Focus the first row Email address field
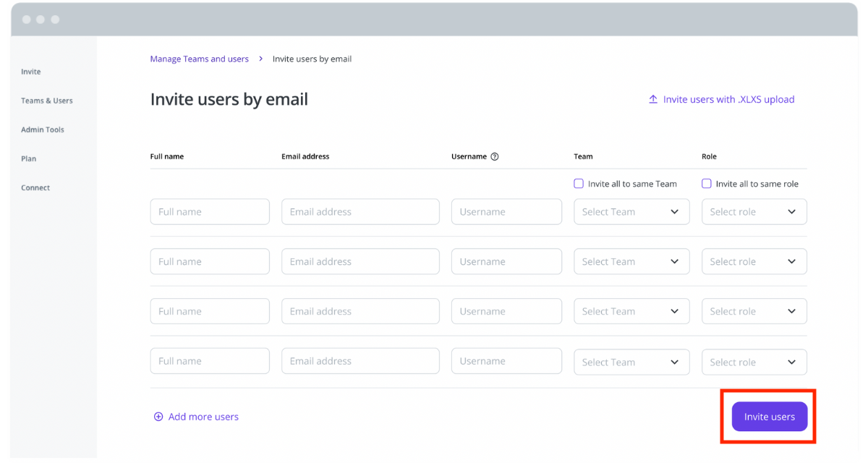Viewport: 868px width, 463px height. tap(360, 212)
